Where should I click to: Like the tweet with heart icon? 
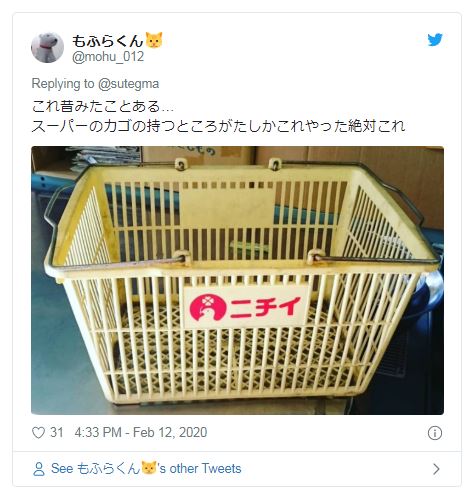click(x=38, y=433)
